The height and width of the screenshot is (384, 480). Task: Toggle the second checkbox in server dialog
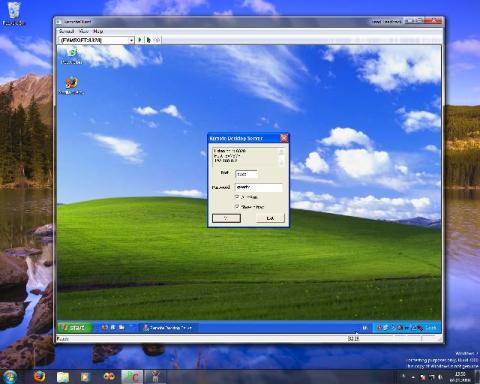point(237,207)
